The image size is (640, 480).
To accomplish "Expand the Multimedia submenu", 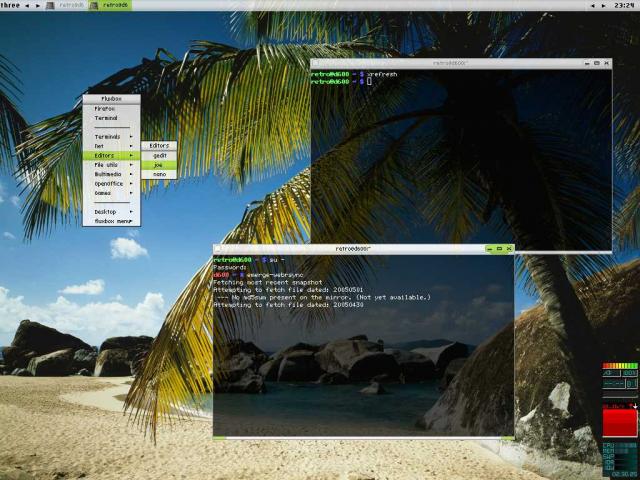I will tap(111, 174).
